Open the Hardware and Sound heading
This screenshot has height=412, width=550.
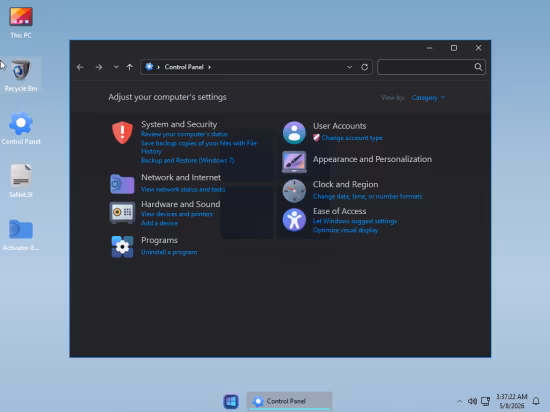click(x=181, y=204)
